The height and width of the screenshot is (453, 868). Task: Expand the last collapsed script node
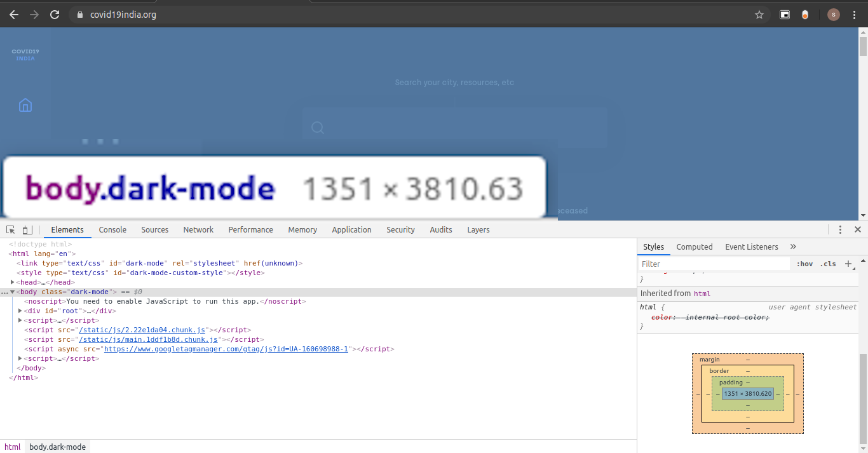(x=20, y=358)
